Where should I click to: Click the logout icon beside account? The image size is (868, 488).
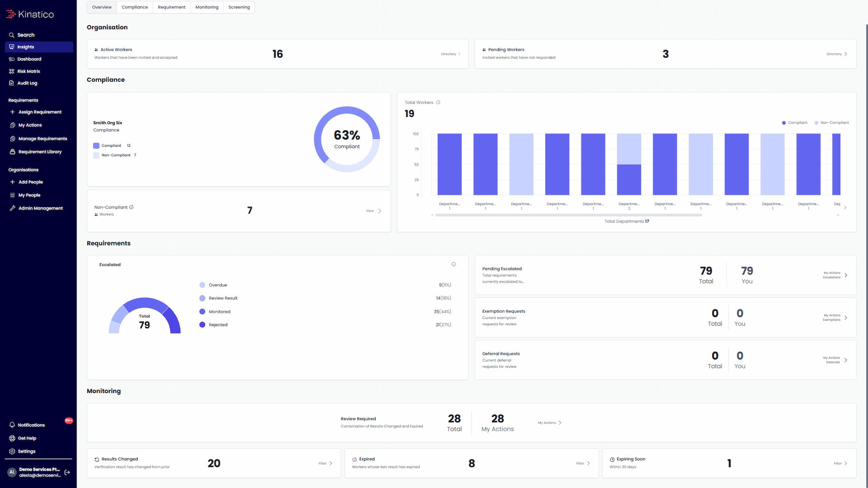67,472
